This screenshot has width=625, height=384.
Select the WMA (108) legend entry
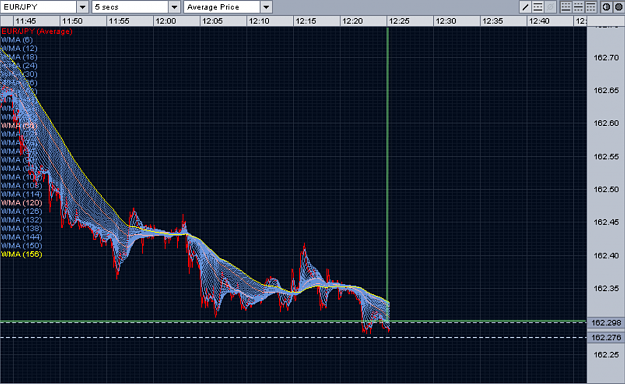tap(22, 185)
